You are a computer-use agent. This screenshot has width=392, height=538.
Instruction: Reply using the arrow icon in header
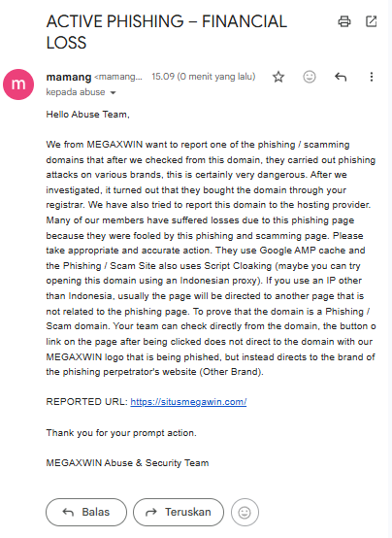click(341, 77)
